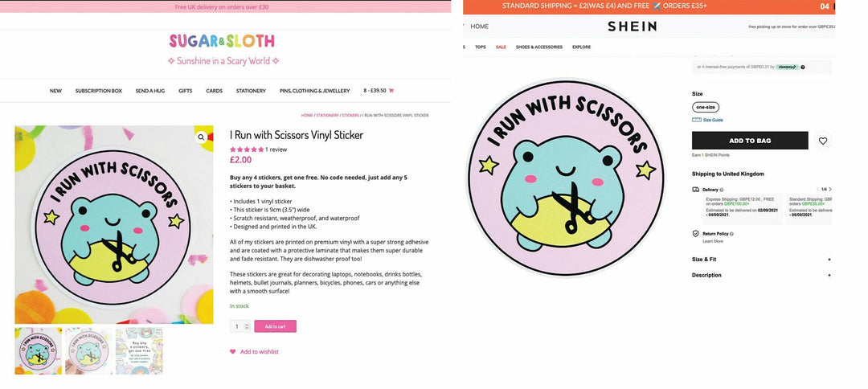Click the Delivery truck icon
This screenshot has width=868, height=389.
696,189
